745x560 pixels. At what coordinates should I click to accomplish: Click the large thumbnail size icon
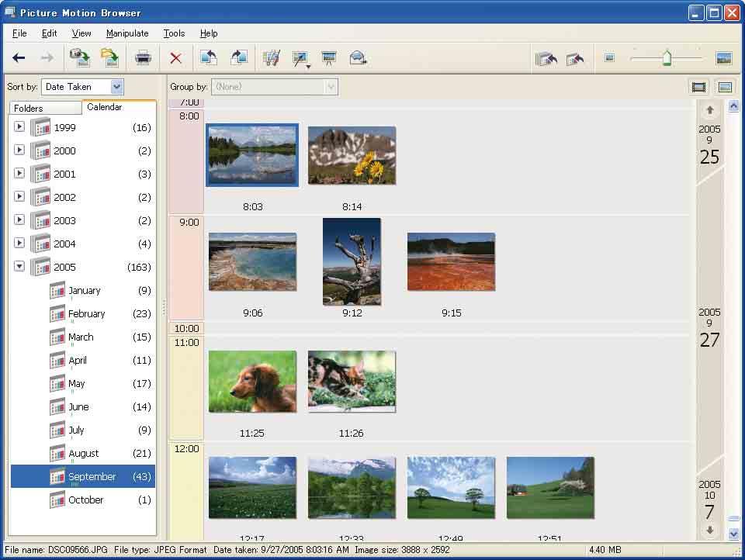[x=723, y=58]
